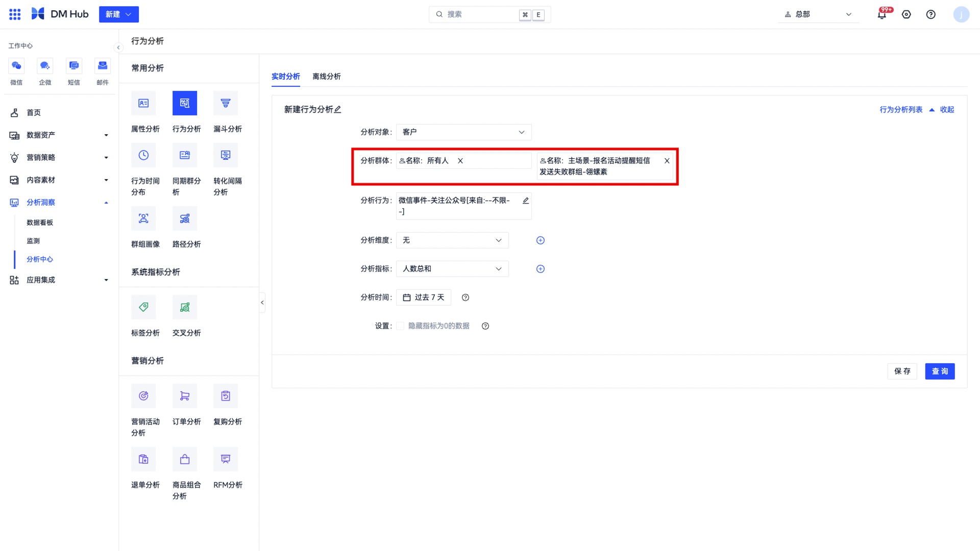This screenshot has width=980, height=551.
Task: Select the 转化间隔分析 icon
Action: coord(226,155)
